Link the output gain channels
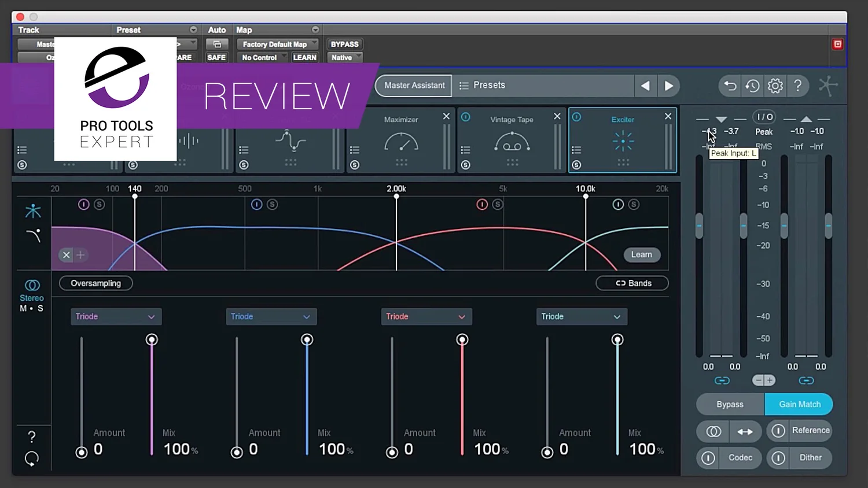 (806, 380)
